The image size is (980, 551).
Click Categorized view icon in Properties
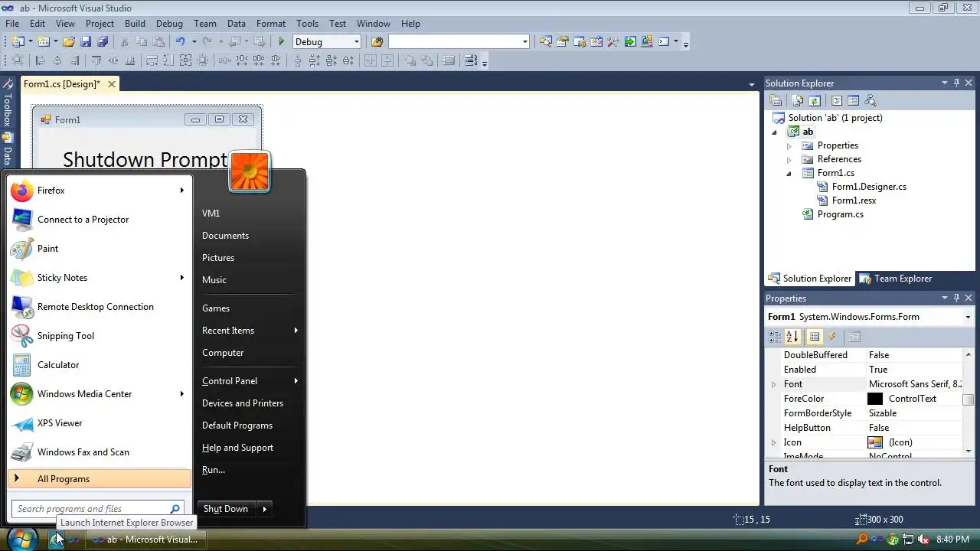[776, 337]
